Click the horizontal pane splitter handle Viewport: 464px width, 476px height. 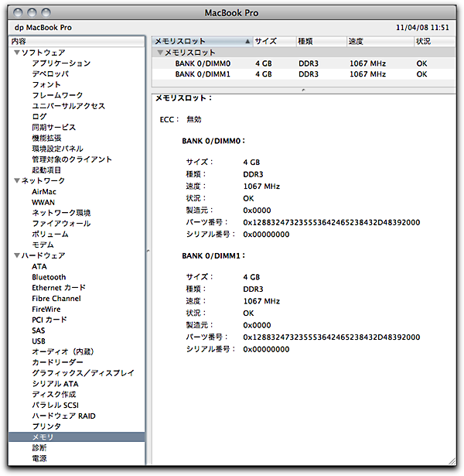click(302, 90)
